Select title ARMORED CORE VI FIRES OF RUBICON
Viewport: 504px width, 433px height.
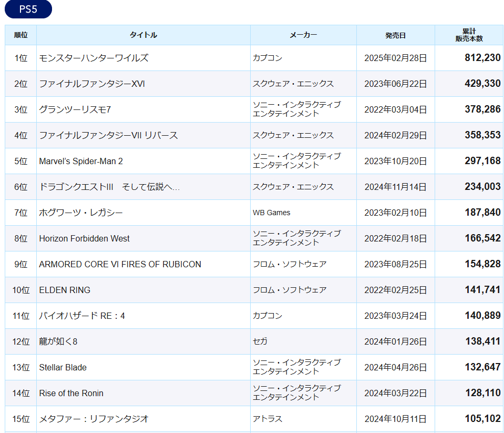120,264
